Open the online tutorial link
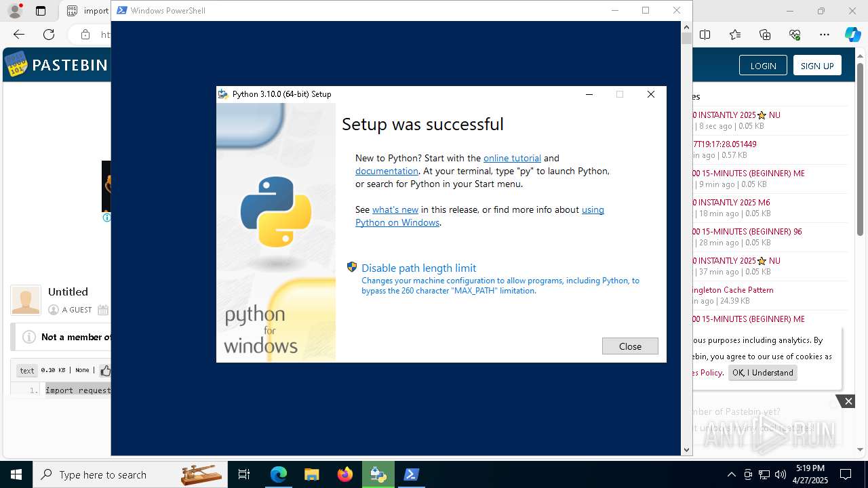The height and width of the screenshot is (488, 868). pyautogui.click(x=512, y=158)
